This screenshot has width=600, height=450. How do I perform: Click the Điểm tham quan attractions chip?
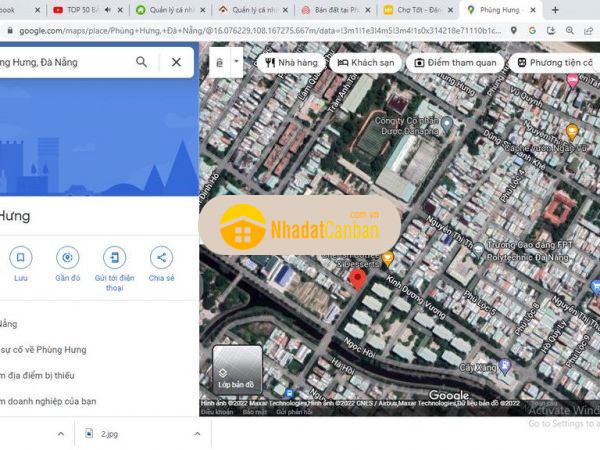pyautogui.click(x=455, y=62)
